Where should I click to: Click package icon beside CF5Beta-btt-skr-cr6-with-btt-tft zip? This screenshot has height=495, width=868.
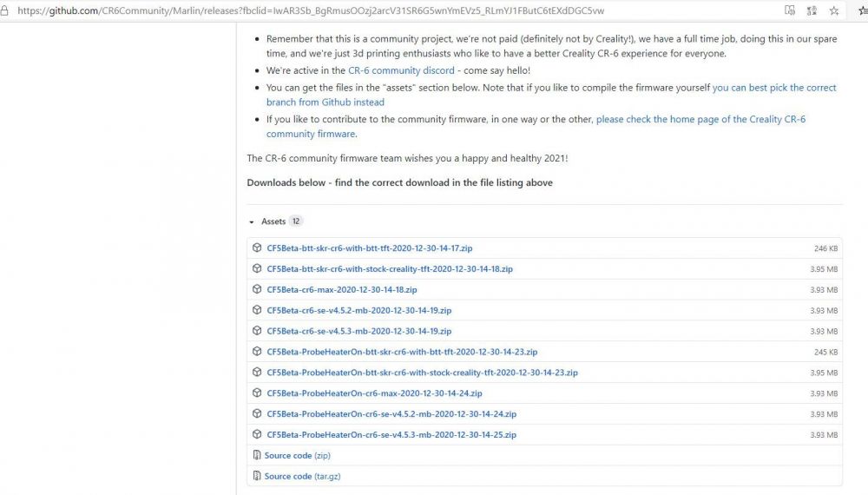pos(257,247)
